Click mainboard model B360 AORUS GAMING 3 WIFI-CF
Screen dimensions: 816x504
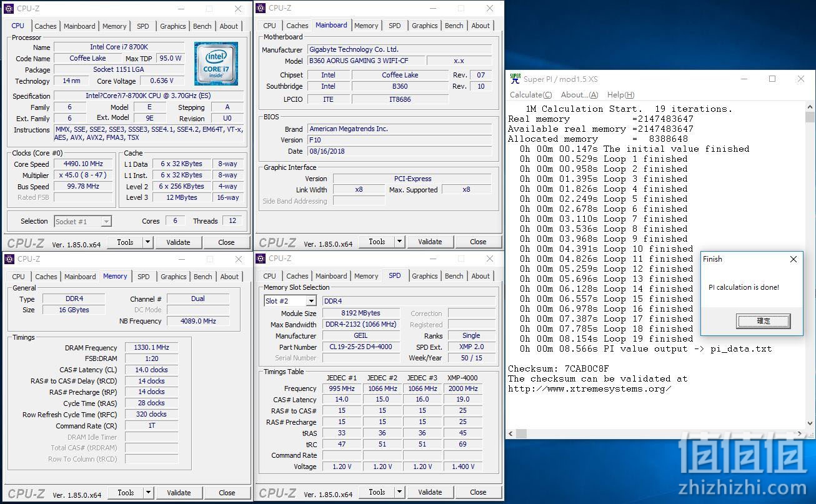coord(366,61)
